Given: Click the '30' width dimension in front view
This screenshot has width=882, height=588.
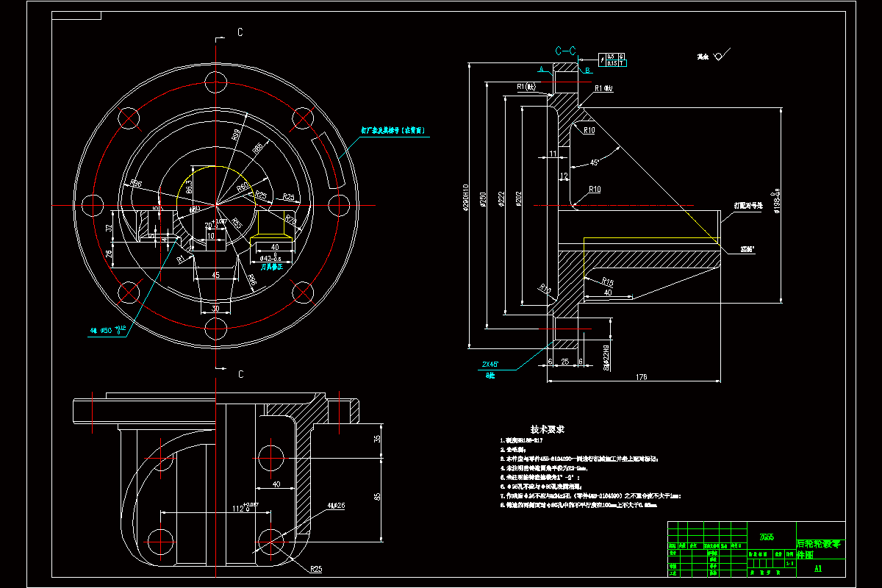Looking at the screenshot, I should [215, 309].
